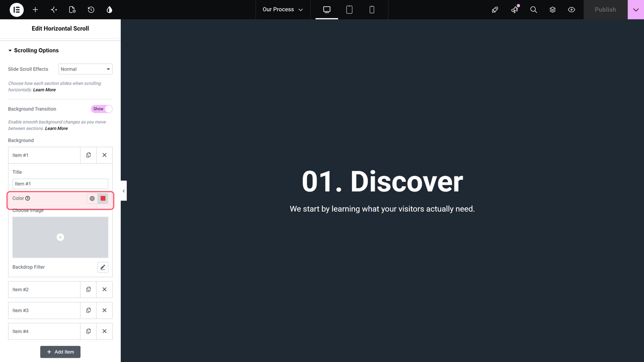The image size is (644, 362).
Task: Open the Slide Scroll Effects dropdown
Action: 85,69
